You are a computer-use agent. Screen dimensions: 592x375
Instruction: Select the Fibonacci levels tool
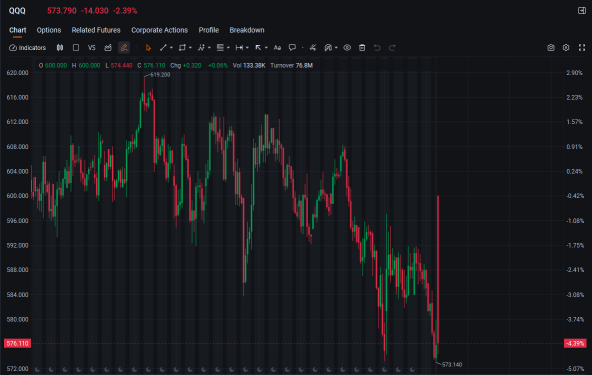[220, 48]
